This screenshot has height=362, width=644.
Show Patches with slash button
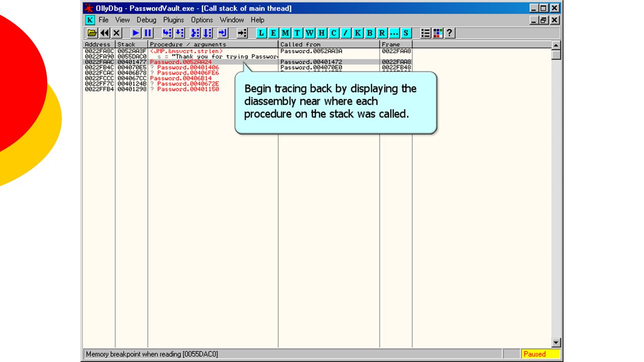(x=346, y=33)
